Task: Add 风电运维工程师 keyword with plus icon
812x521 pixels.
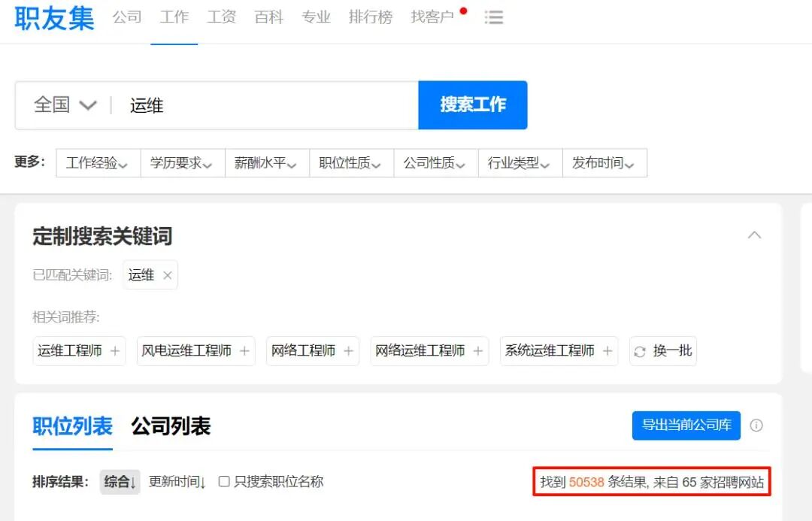Action: (x=244, y=350)
